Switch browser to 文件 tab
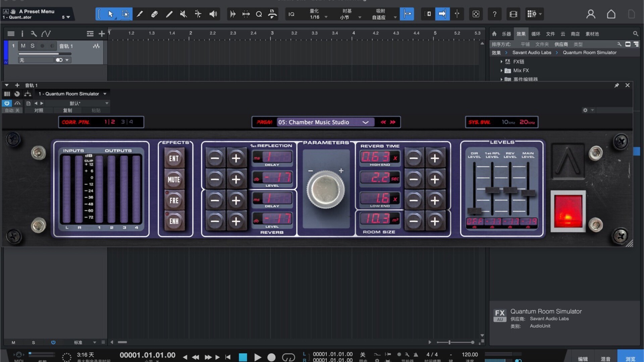 [x=550, y=34]
